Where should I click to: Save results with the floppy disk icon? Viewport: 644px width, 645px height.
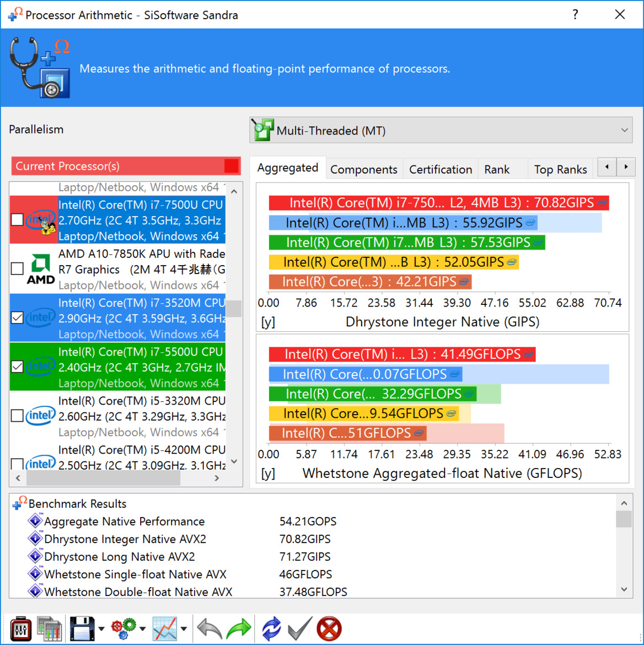point(82,628)
